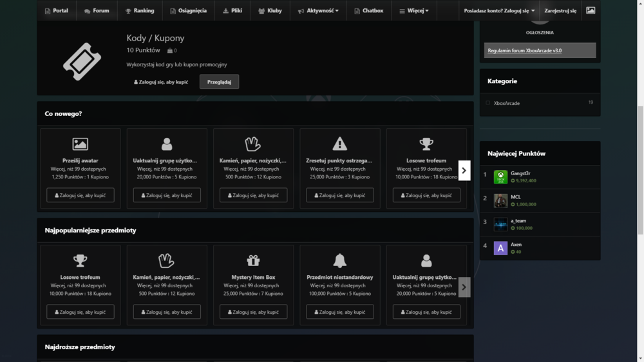The height and width of the screenshot is (362, 644).
Task: Expand the Aktywność dropdown menu
Action: [x=318, y=11]
